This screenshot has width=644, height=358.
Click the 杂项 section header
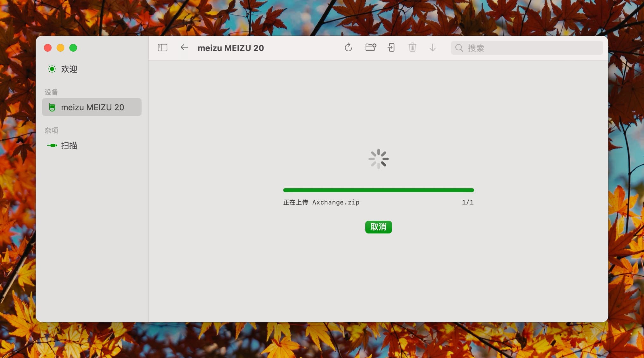click(51, 130)
